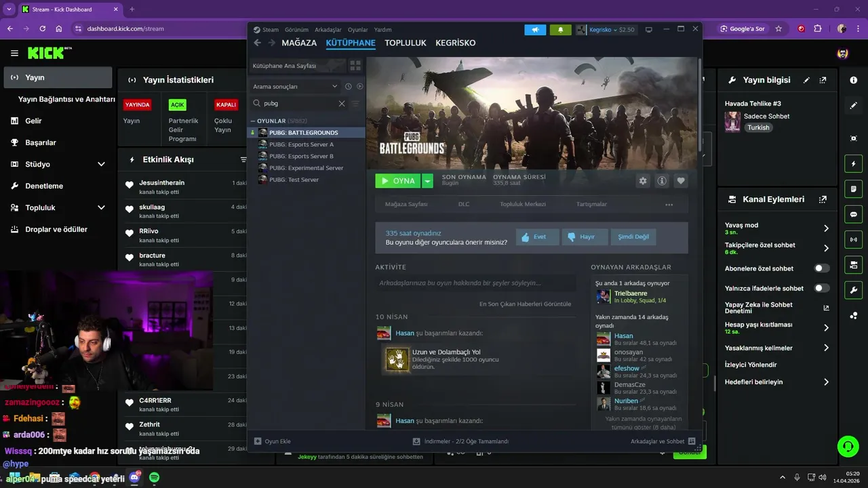The width and height of the screenshot is (868, 488).
Task: Open Kick profile avatar menu
Action: [x=842, y=54]
